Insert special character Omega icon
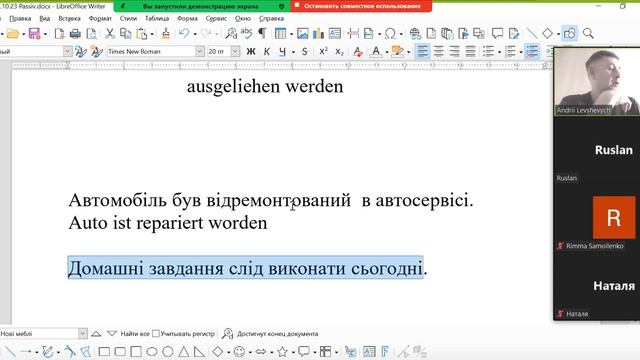640x360 pixels. tap(390, 33)
